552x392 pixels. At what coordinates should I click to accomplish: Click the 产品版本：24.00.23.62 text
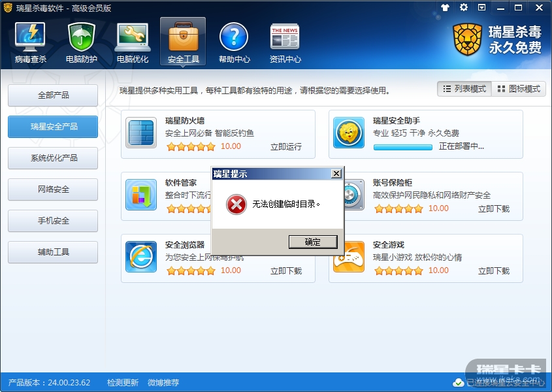(x=49, y=382)
